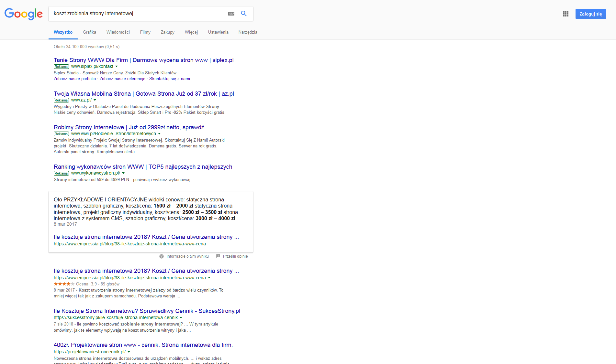Click the featured snippet date 8 mar 2017
This screenshot has height=364, width=616.
pos(65,224)
